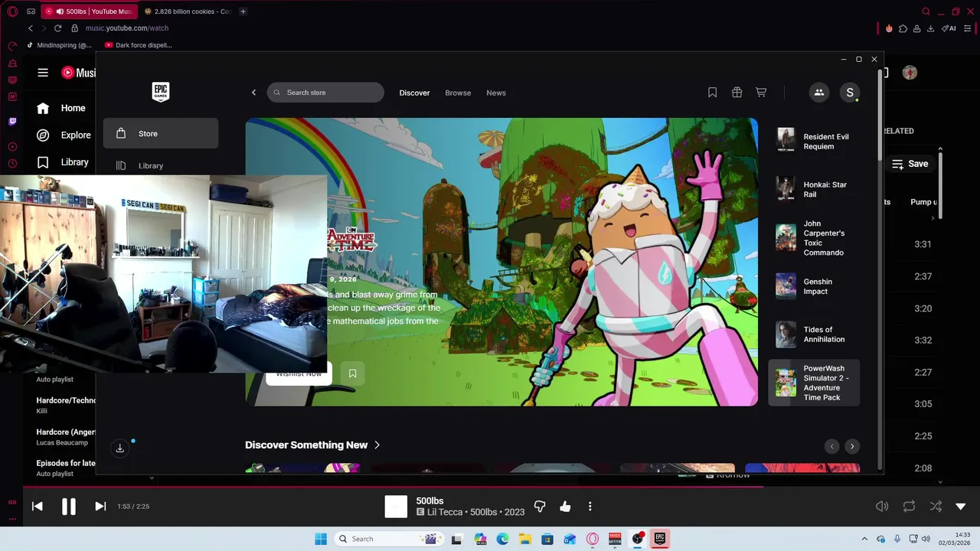
Task: Open Microsoft Edge from taskbar
Action: click(x=503, y=539)
